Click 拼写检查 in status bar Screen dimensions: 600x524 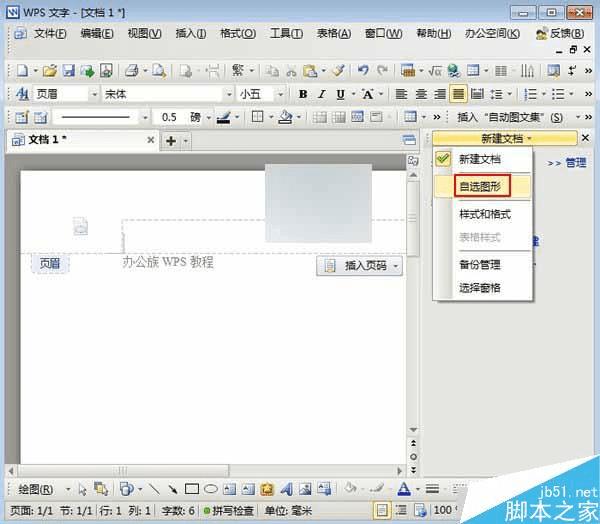[229, 510]
